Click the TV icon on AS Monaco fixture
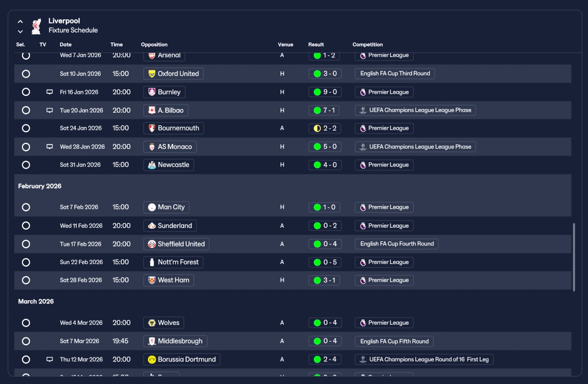The height and width of the screenshot is (384, 588). click(x=50, y=147)
